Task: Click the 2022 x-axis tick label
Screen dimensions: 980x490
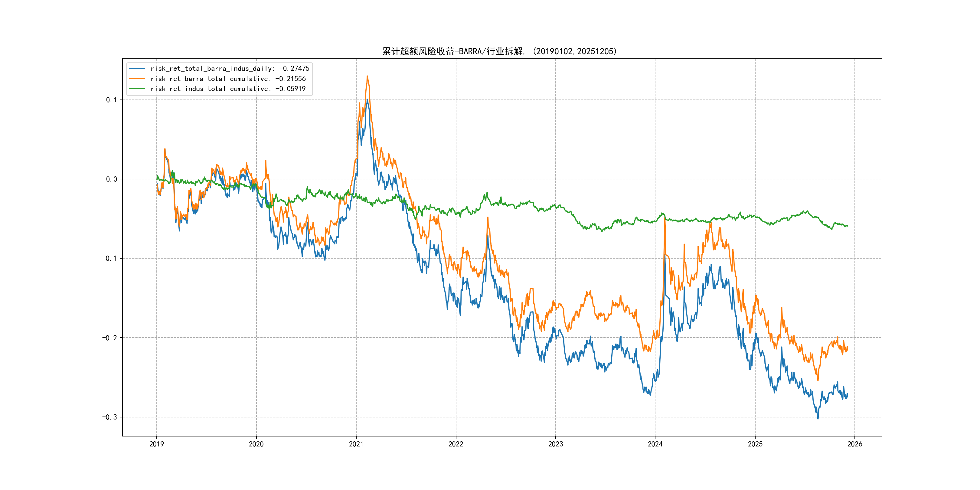Action: (x=456, y=444)
